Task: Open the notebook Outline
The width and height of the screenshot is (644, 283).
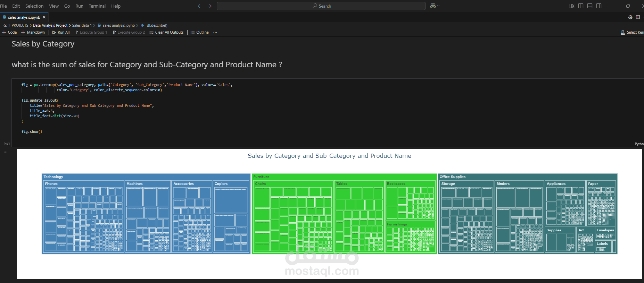Action: [200, 32]
